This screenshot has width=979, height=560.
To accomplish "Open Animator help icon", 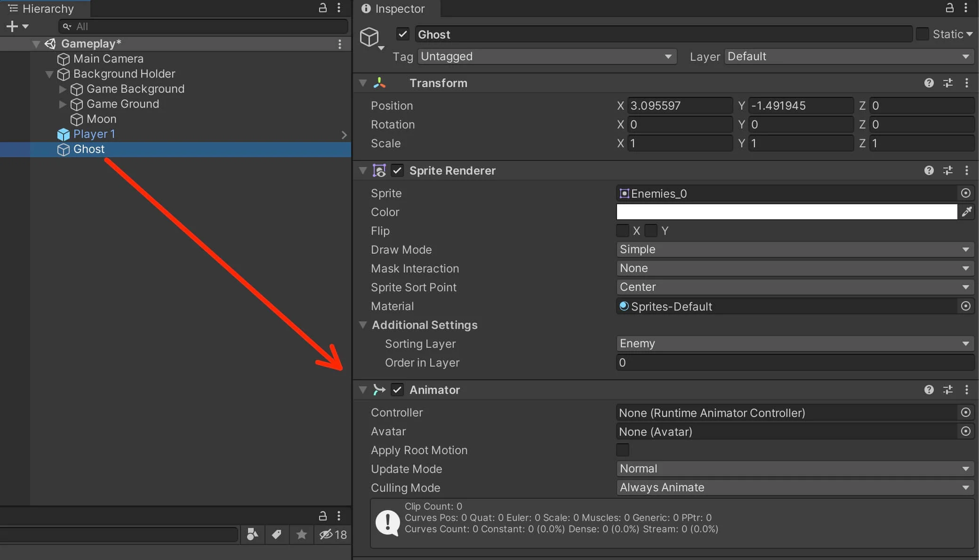I will tap(929, 390).
